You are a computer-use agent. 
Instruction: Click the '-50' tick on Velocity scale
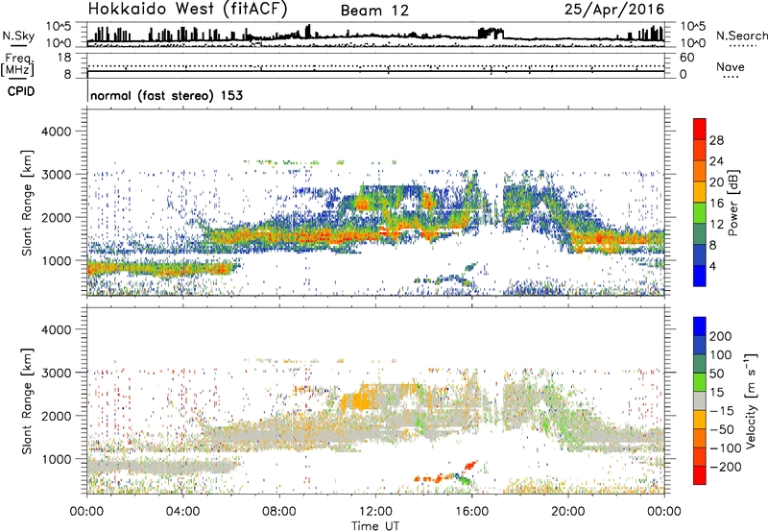click(723, 429)
